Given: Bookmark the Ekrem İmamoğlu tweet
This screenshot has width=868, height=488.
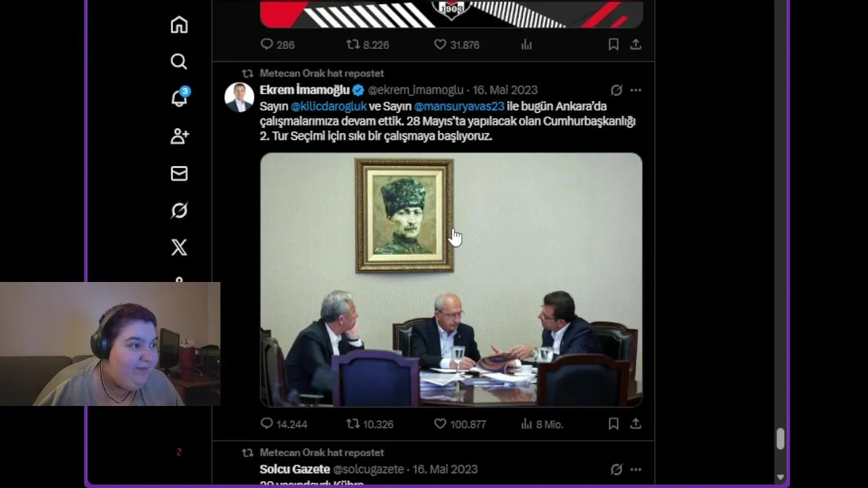Looking at the screenshot, I should coord(613,424).
